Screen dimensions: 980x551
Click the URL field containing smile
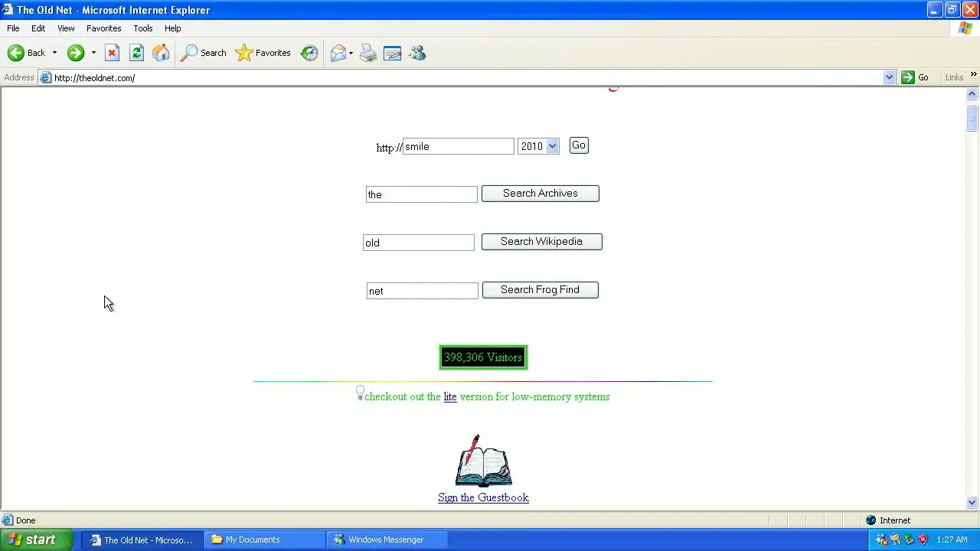(x=459, y=146)
